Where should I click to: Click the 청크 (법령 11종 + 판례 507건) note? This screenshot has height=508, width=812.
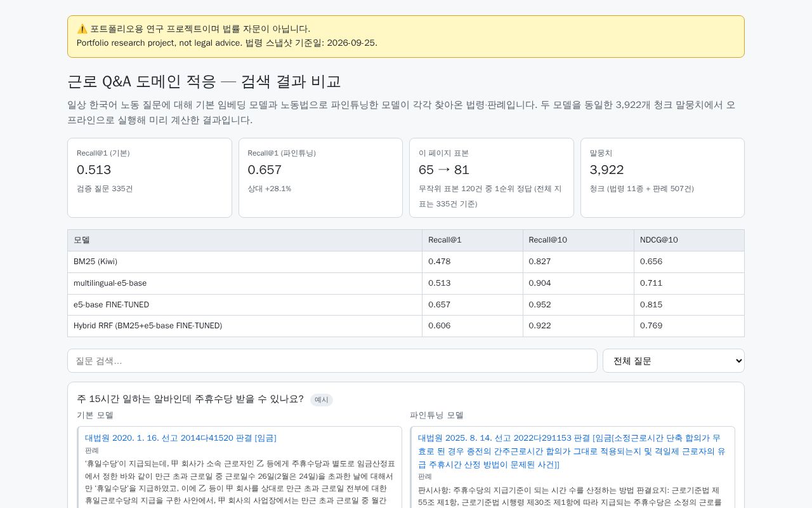(642, 189)
